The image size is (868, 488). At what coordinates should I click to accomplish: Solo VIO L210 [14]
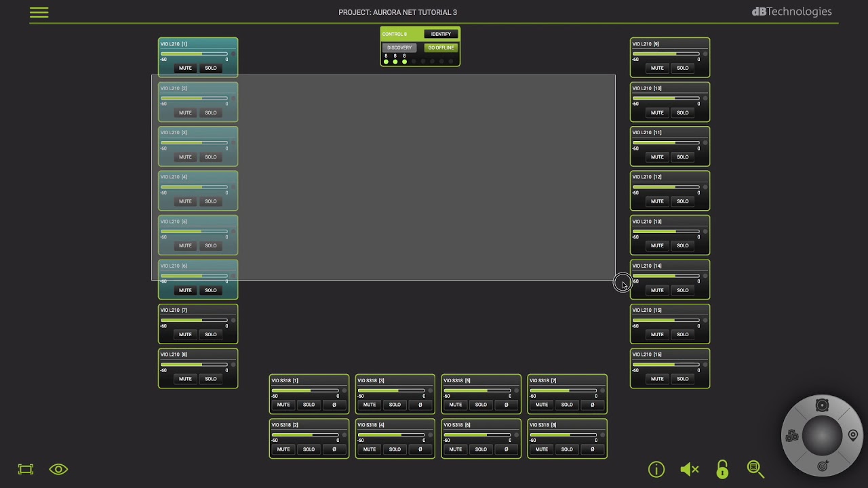[683, 290]
